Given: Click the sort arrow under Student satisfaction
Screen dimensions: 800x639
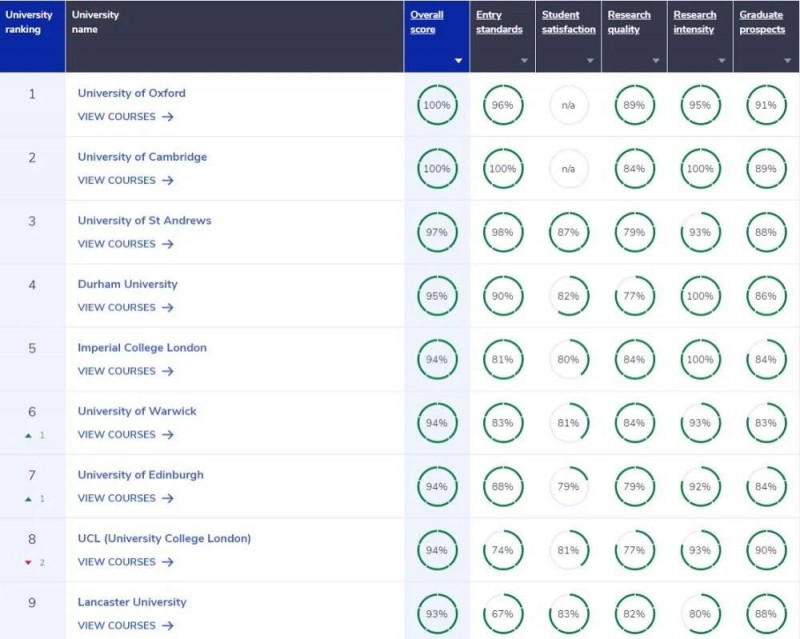Looking at the screenshot, I should (x=590, y=61).
